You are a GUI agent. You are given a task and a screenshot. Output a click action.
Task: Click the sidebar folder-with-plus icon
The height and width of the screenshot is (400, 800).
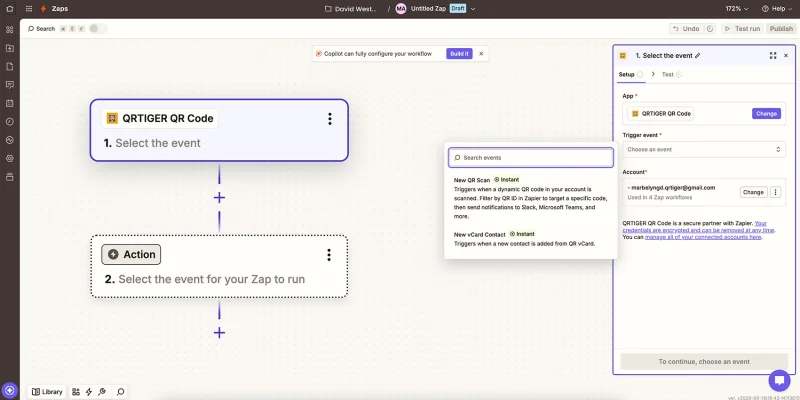click(x=10, y=48)
